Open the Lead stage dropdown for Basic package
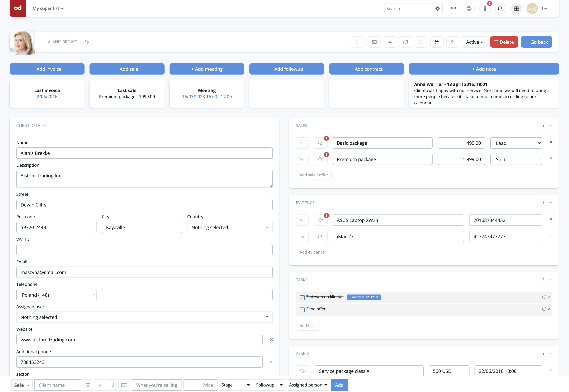Screen dimensions: 569x392 (516, 143)
